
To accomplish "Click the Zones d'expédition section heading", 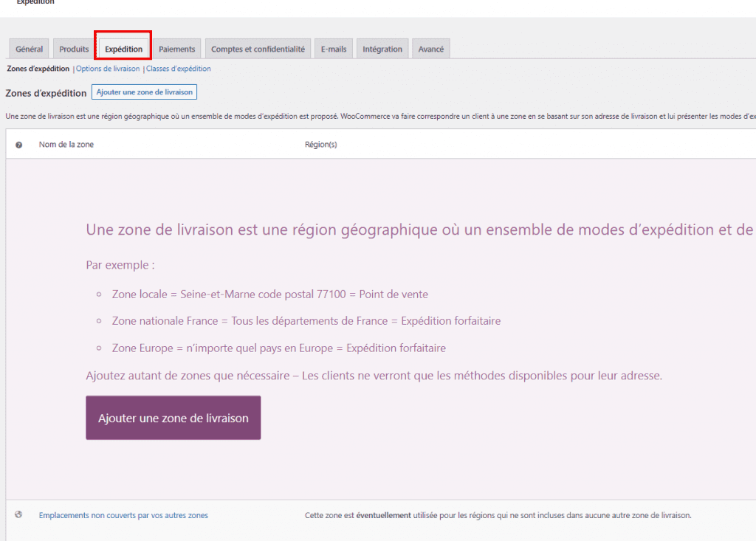I will tap(46, 93).
